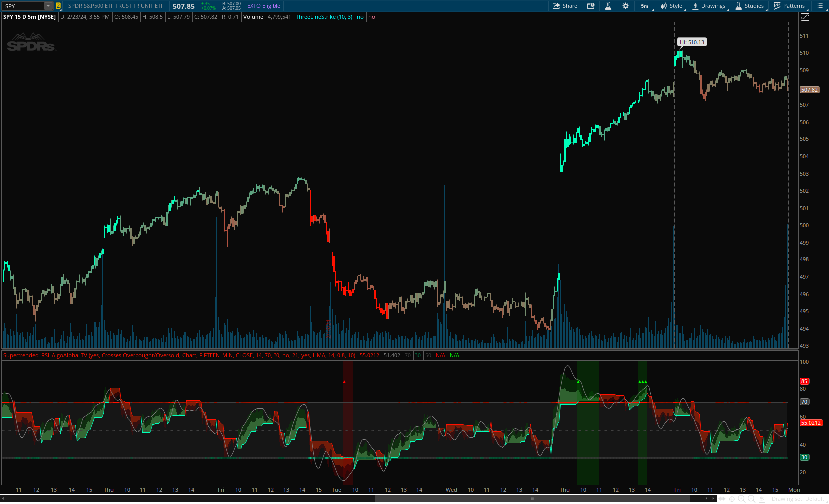Click the Volume study label
The image size is (829, 504).
(253, 17)
